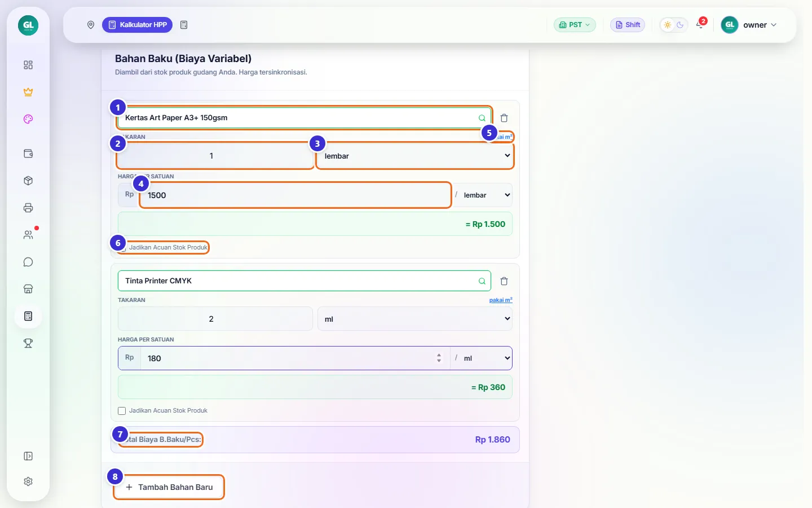Select the Kalkulator HPP tab
This screenshot has height=508, width=812.
pyautogui.click(x=137, y=25)
